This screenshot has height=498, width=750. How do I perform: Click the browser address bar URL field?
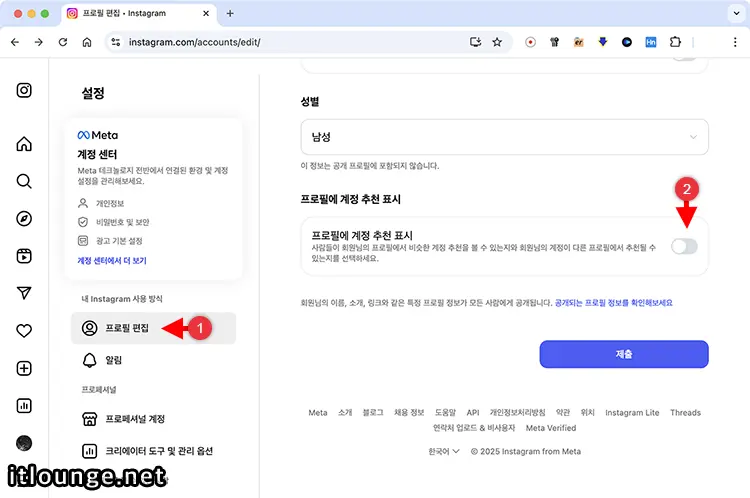pos(290,43)
